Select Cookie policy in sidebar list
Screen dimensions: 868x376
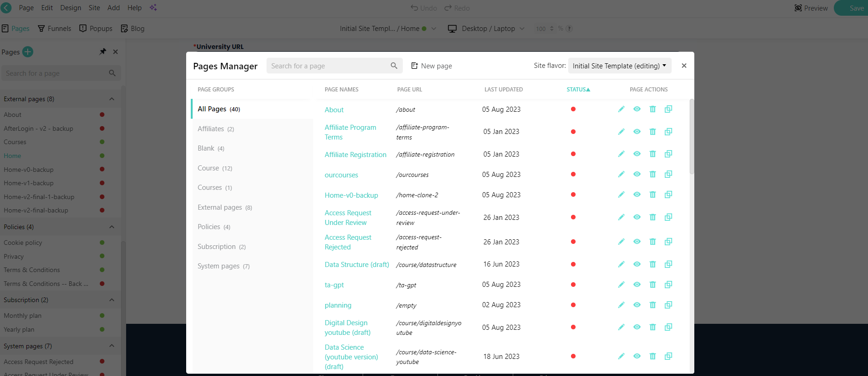pyautogui.click(x=23, y=243)
